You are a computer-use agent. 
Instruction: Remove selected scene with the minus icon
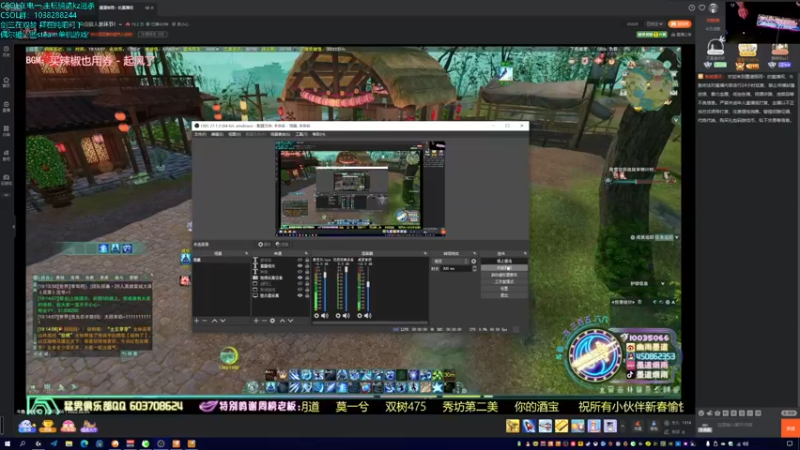click(205, 321)
